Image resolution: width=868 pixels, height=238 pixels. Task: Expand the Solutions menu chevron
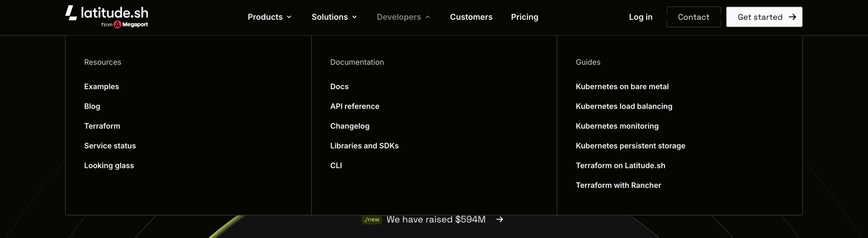click(x=355, y=17)
